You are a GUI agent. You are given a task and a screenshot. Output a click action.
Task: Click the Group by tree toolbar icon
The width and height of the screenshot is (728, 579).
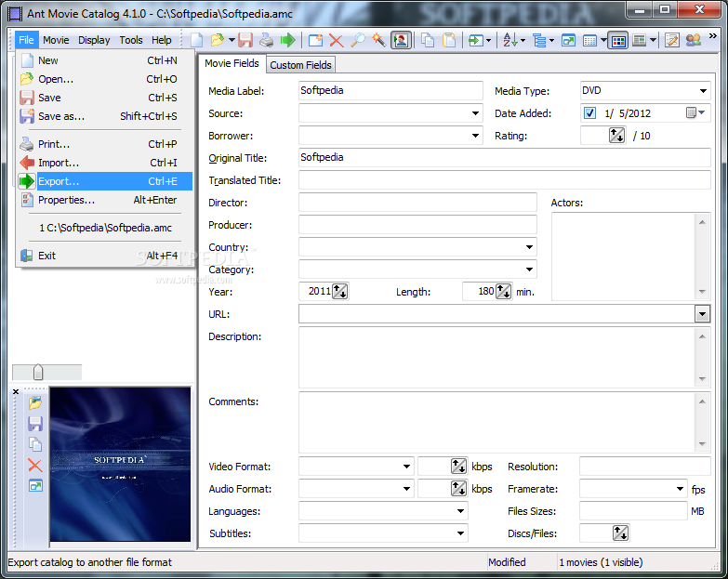tap(539, 40)
